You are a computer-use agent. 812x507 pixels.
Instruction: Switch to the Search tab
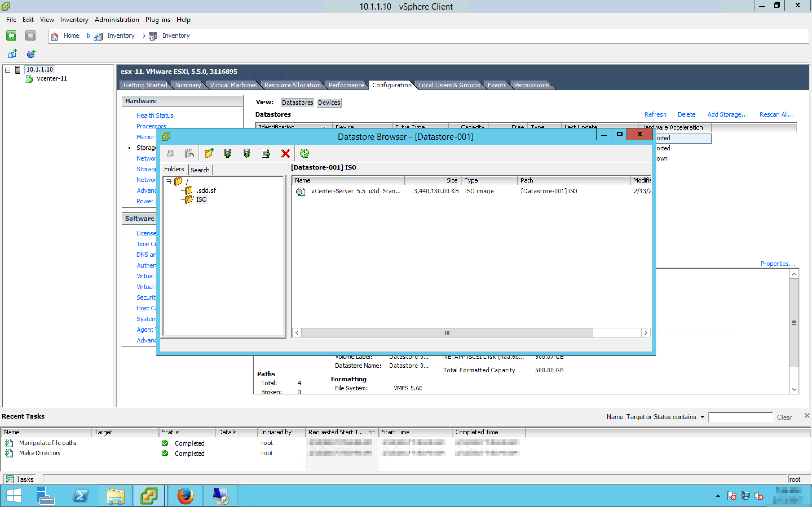pyautogui.click(x=200, y=170)
